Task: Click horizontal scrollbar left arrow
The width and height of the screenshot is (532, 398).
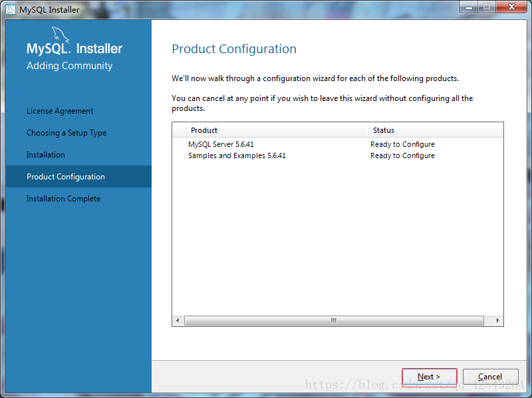Action: tap(178, 320)
